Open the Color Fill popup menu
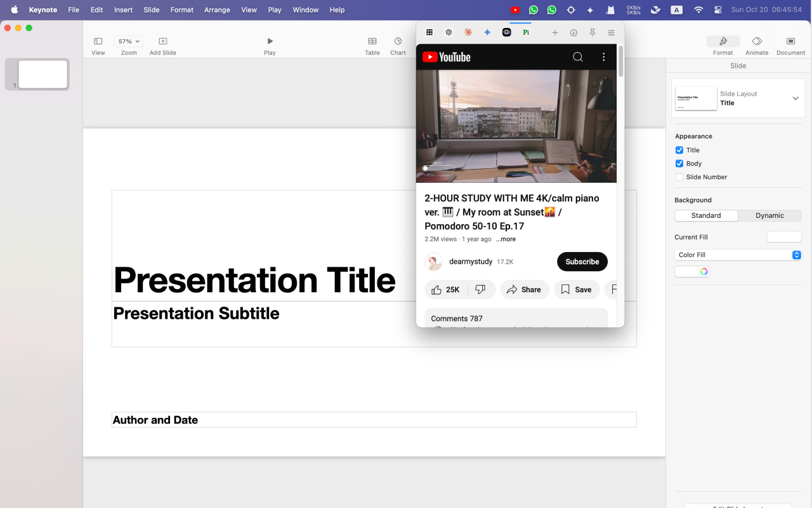This screenshot has height=508, width=812. tap(738, 255)
